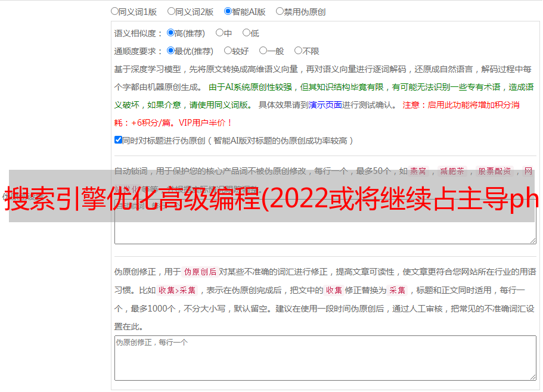Viewport: 543px width, 392px height.
Task: Select the 禁用伪原创 radio option
Action: pos(280,11)
